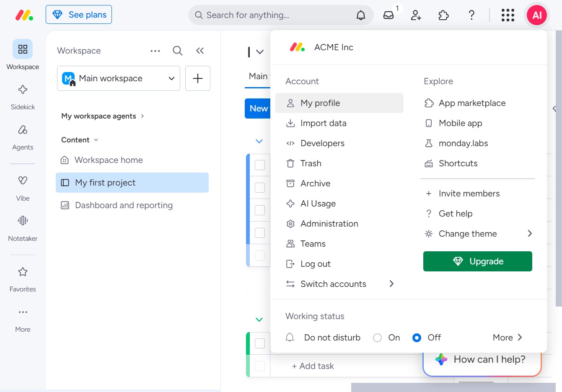The height and width of the screenshot is (392, 562).
Task: Open Developers from the menu
Action: pyautogui.click(x=339, y=143)
